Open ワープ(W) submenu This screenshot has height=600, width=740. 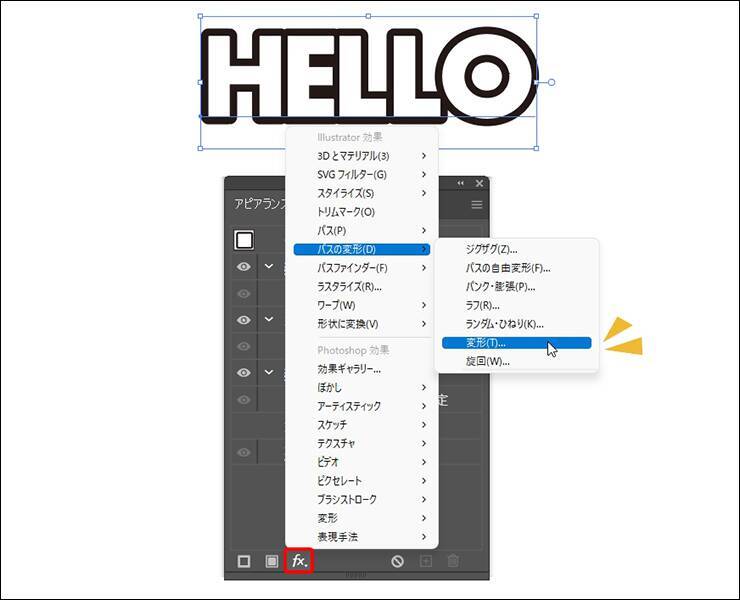pos(362,305)
